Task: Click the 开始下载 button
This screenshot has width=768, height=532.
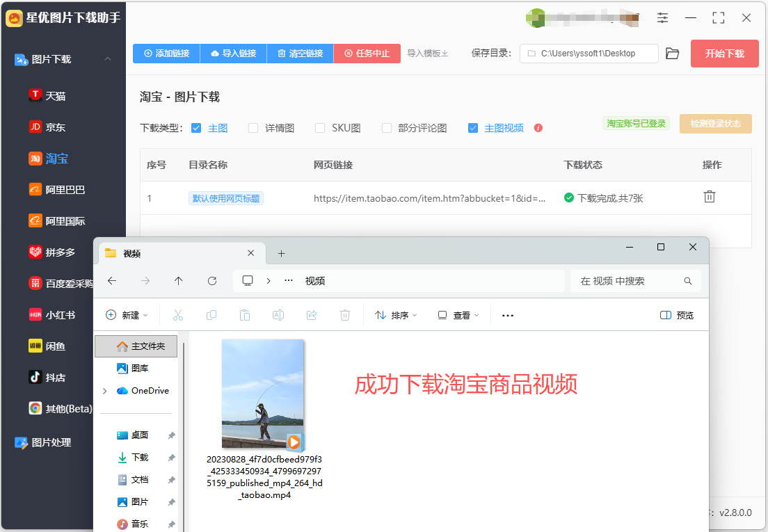Action: pos(724,54)
